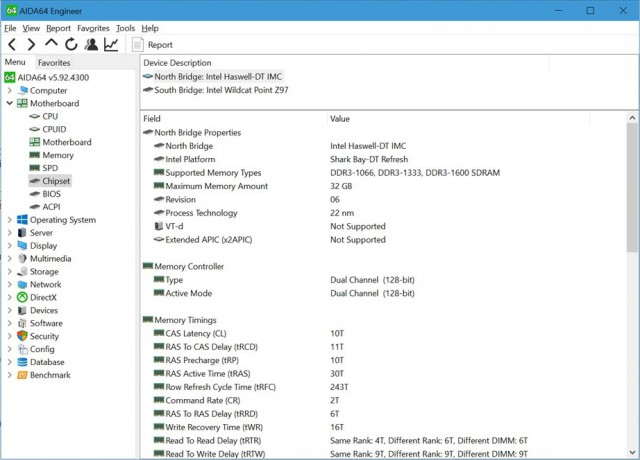Open the Help menu
The image size is (640, 460).
pyautogui.click(x=150, y=28)
